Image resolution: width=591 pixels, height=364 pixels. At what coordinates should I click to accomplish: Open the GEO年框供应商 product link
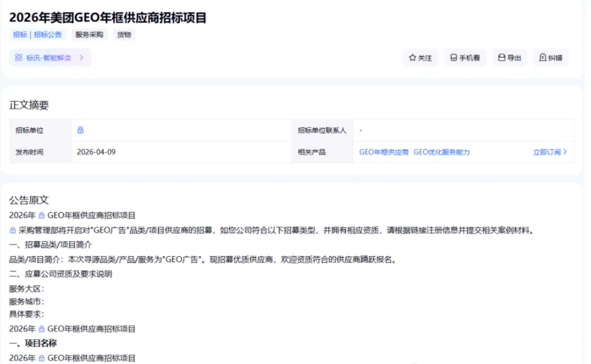point(384,152)
